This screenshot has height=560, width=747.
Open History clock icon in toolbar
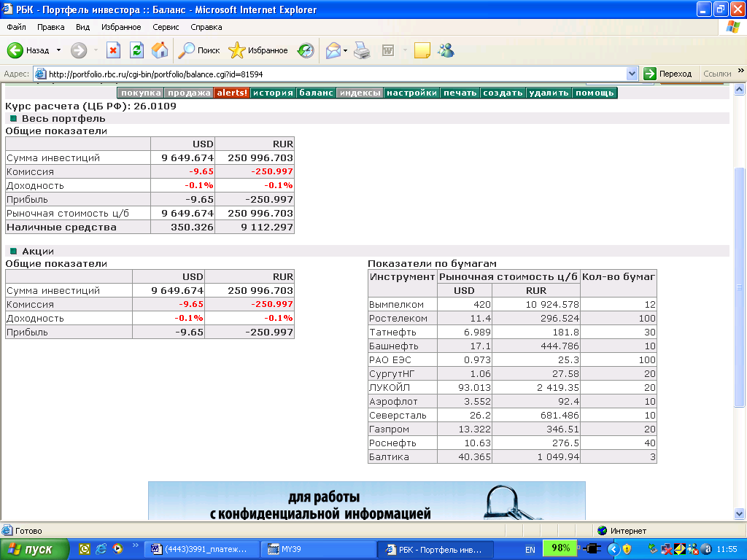point(306,50)
